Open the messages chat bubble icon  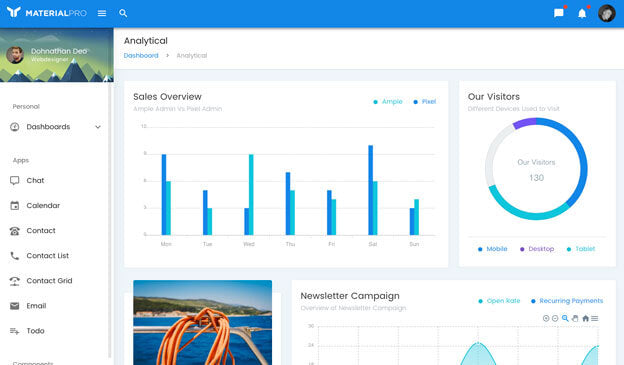pos(559,13)
